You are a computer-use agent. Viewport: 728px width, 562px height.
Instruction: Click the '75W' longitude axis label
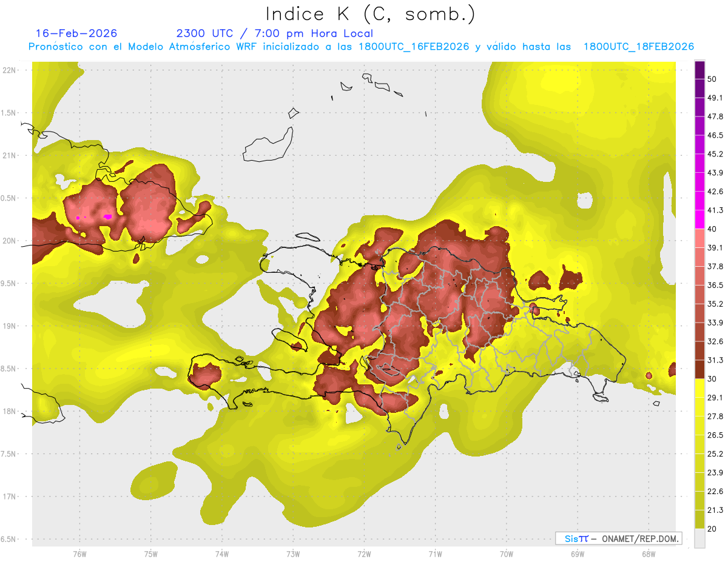coord(150,554)
